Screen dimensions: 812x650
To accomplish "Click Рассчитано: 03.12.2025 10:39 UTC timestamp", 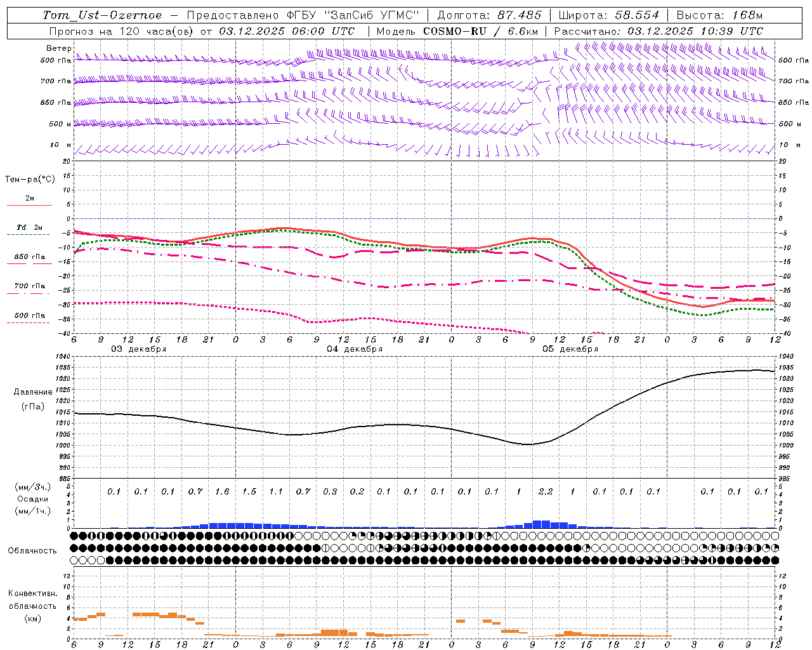I will (658, 31).
